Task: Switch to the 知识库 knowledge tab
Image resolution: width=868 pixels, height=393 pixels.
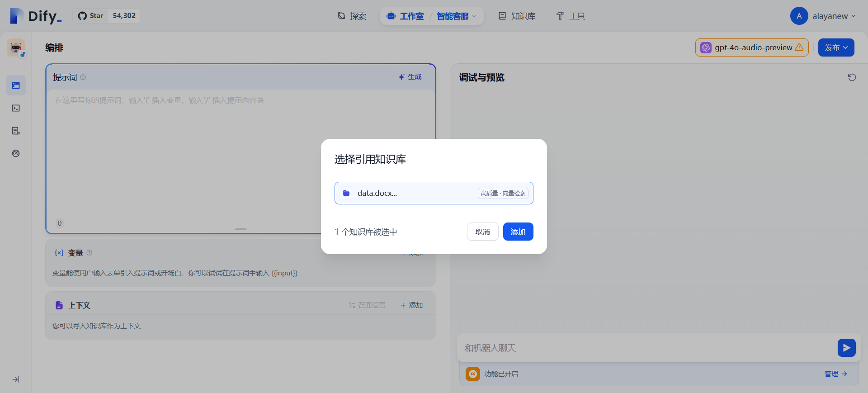Action: click(x=517, y=16)
